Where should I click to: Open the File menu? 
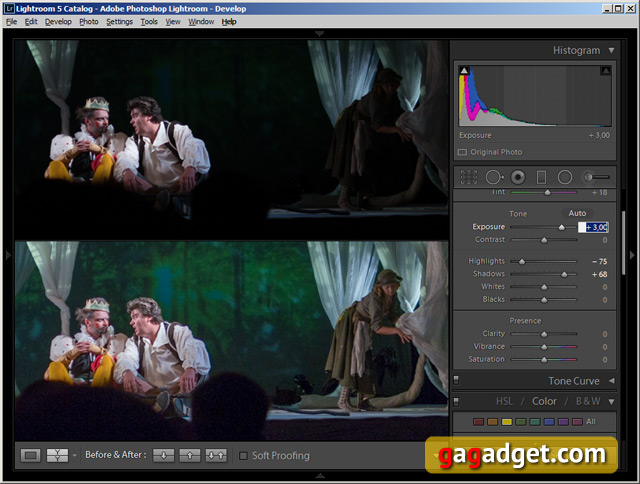[11, 22]
